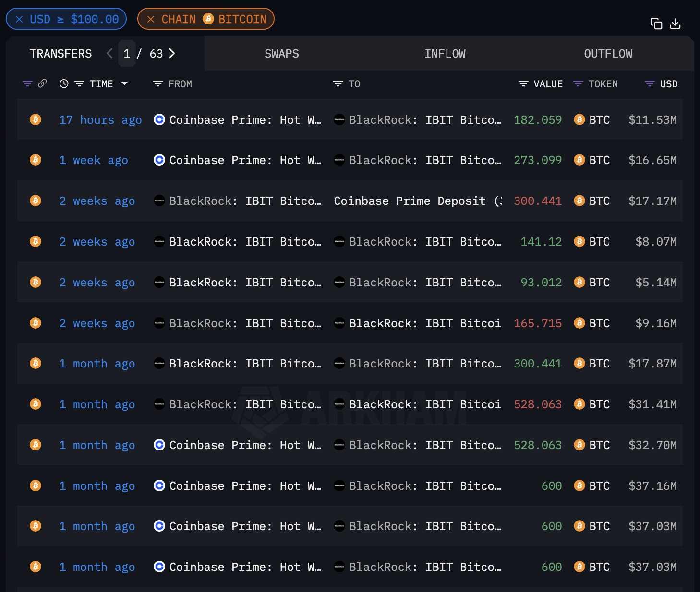The width and height of the screenshot is (700, 592).
Task: Filter by Token column
Action: (578, 84)
